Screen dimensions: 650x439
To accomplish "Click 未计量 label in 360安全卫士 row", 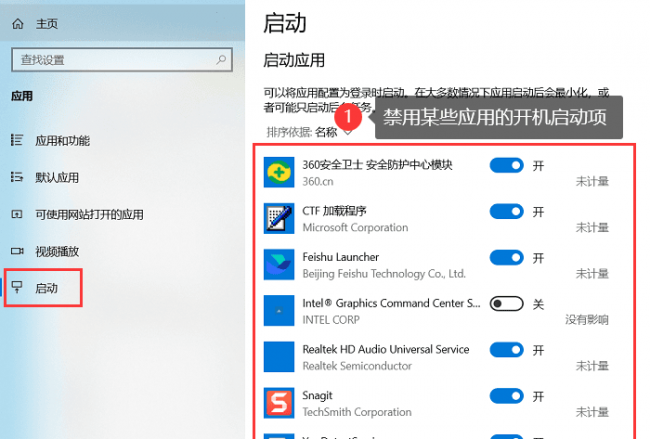I will pyautogui.click(x=592, y=181).
